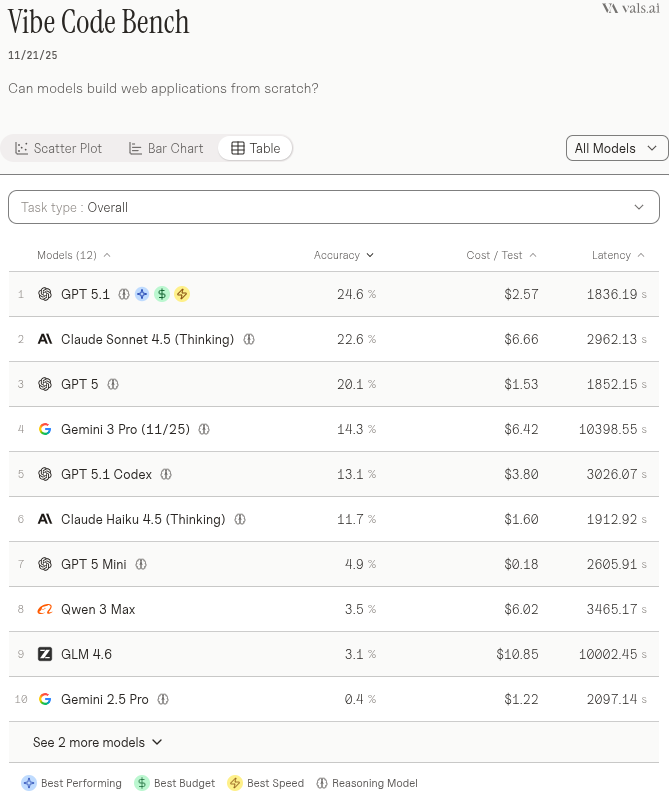Click Best Budget legend icon

coord(142,783)
